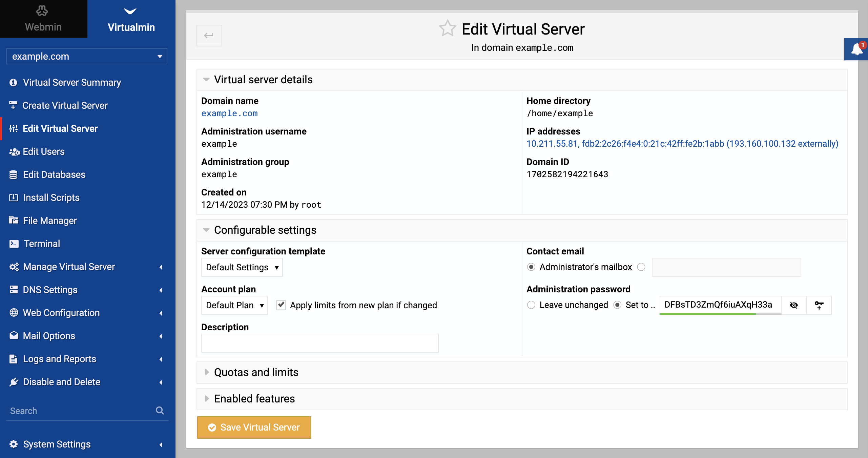868x458 pixels.
Task: Open the Default Settings template dropdown
Action: (x=242, y=267)
